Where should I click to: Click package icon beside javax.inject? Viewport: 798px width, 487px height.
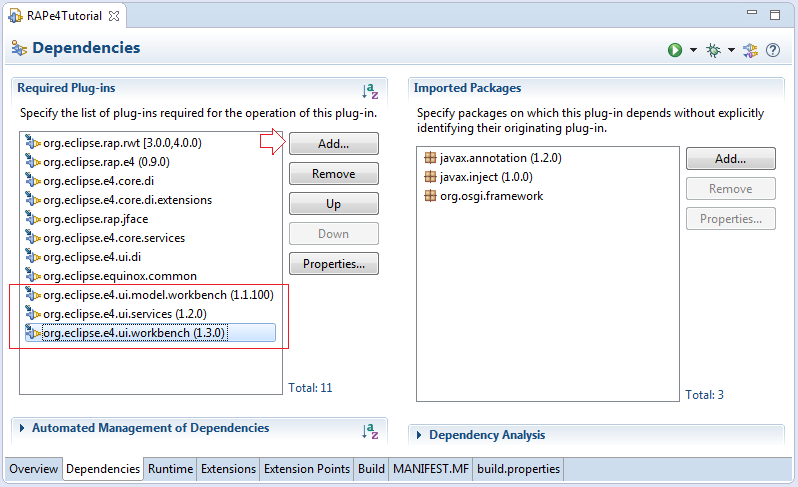point(430,177)
